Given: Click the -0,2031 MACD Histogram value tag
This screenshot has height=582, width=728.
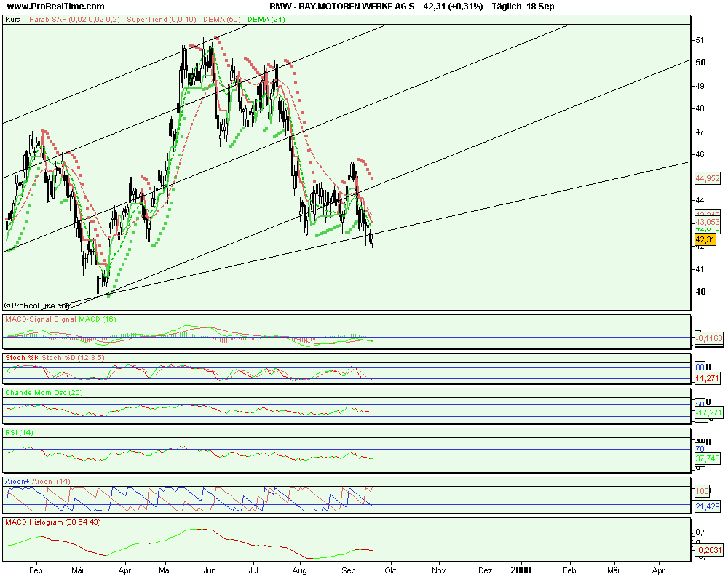Looking at the screenshot, I should pos(709,550).
